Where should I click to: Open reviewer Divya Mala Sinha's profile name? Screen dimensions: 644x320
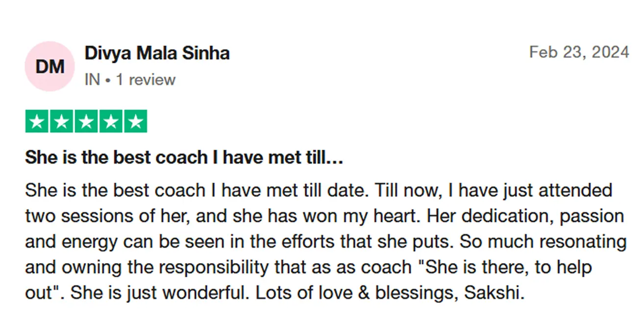(x=157, y=53)
